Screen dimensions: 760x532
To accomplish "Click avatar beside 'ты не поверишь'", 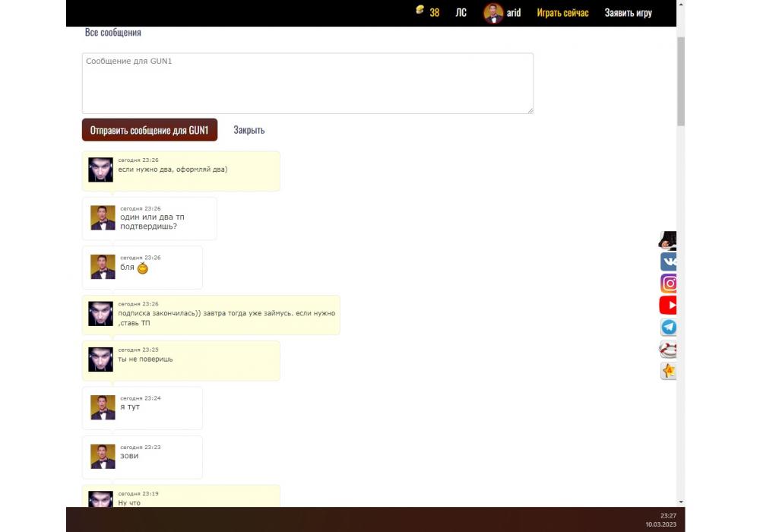I will click(x=100, y=359).
